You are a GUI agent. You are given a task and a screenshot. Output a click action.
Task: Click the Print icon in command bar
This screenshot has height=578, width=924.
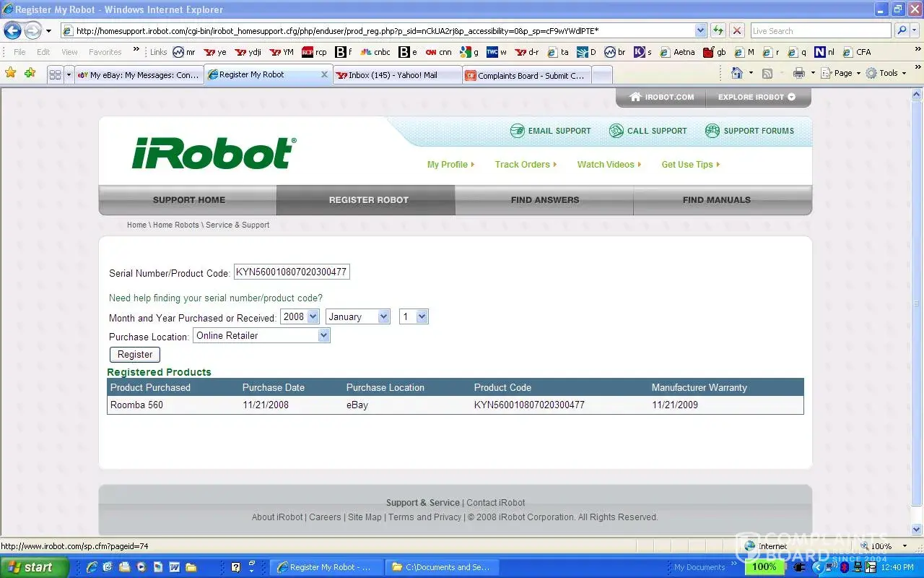(x=798, y=73)
